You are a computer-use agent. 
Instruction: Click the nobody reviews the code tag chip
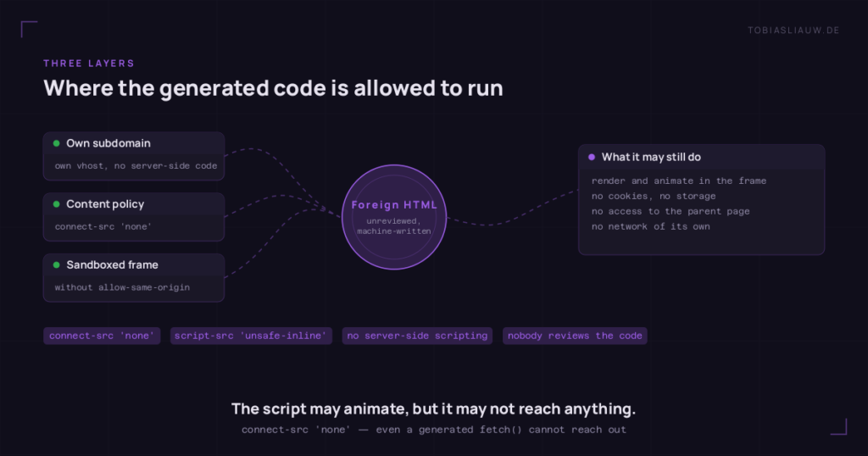(x=575, y=336)
